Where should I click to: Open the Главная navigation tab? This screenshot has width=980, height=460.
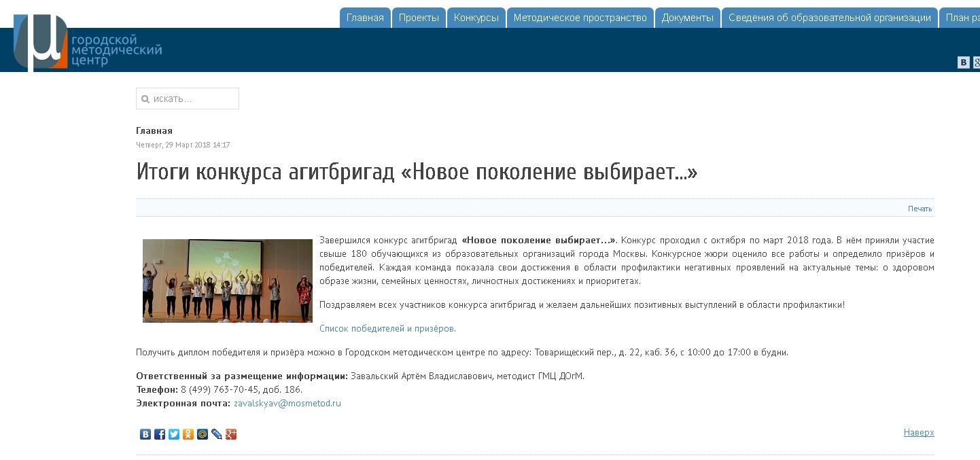[x=365, y=18]
